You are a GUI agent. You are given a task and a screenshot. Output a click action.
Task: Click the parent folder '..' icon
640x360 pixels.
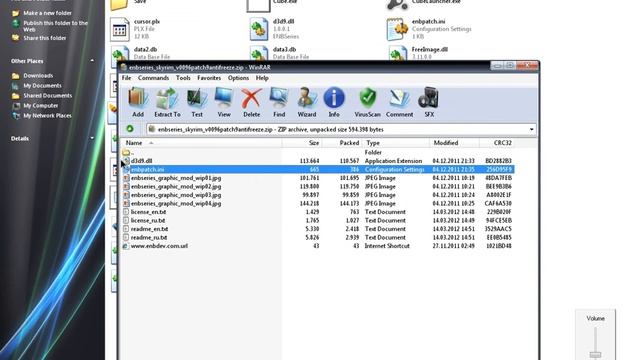(126, 152)
